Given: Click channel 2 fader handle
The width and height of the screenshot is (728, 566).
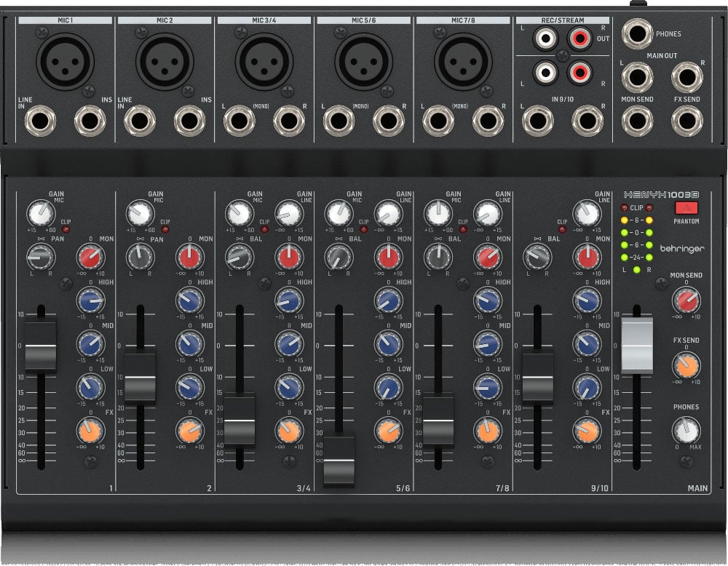Looking at the screenshot, I should pos(140,377).
